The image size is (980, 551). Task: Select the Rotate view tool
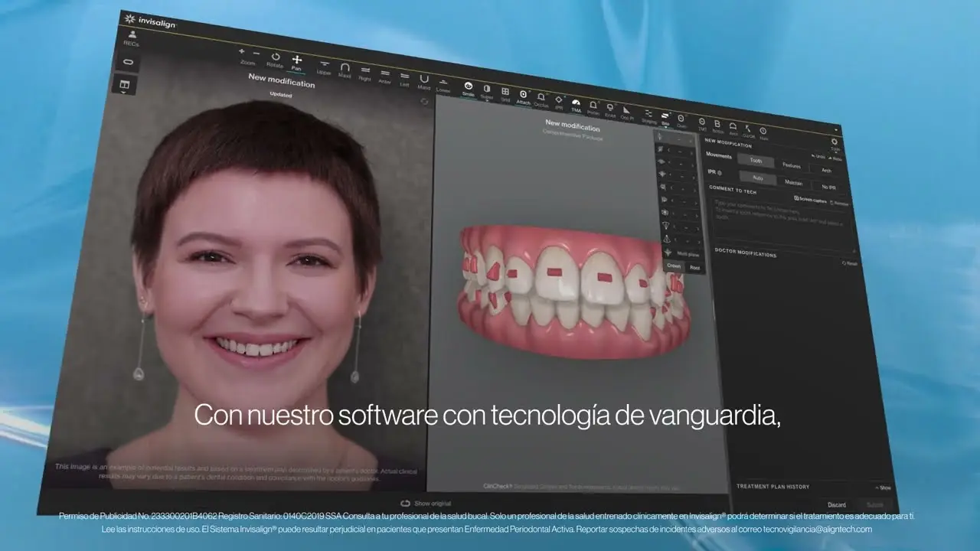tap(275, 60)
